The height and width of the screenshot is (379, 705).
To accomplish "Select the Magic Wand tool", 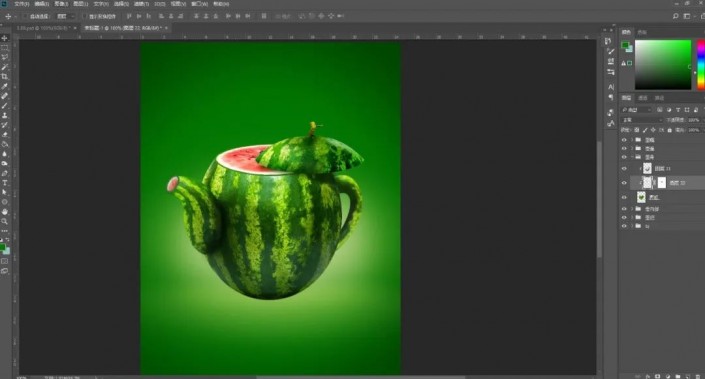I will point(4,67).
